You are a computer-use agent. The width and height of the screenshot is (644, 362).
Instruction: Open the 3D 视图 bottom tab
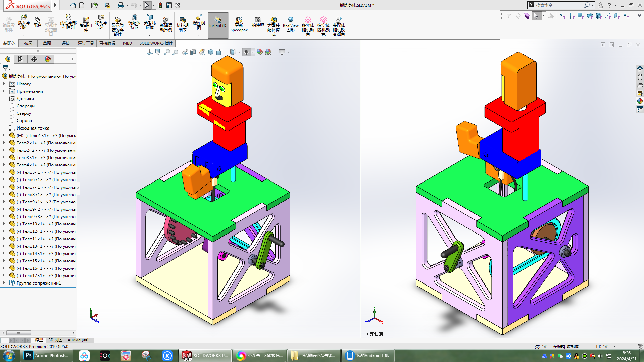pos(55,340)
